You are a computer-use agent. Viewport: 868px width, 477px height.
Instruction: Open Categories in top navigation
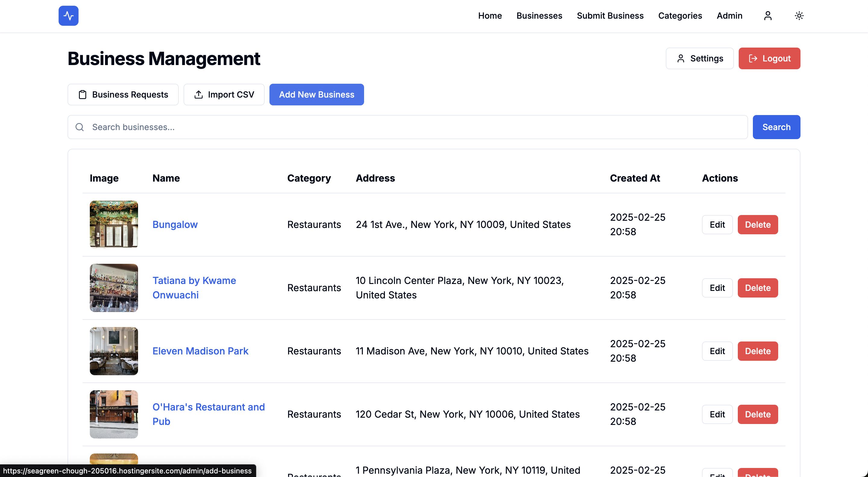pos(680,16)
